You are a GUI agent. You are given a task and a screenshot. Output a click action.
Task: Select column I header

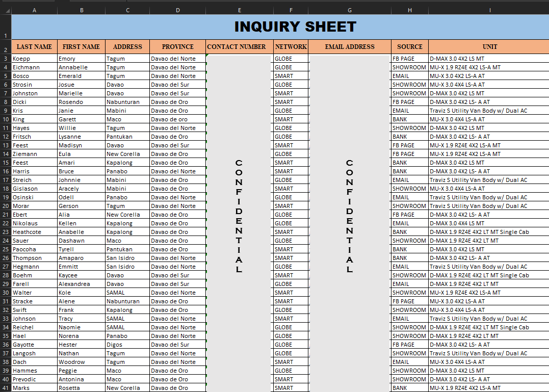[x=489, y=11]
